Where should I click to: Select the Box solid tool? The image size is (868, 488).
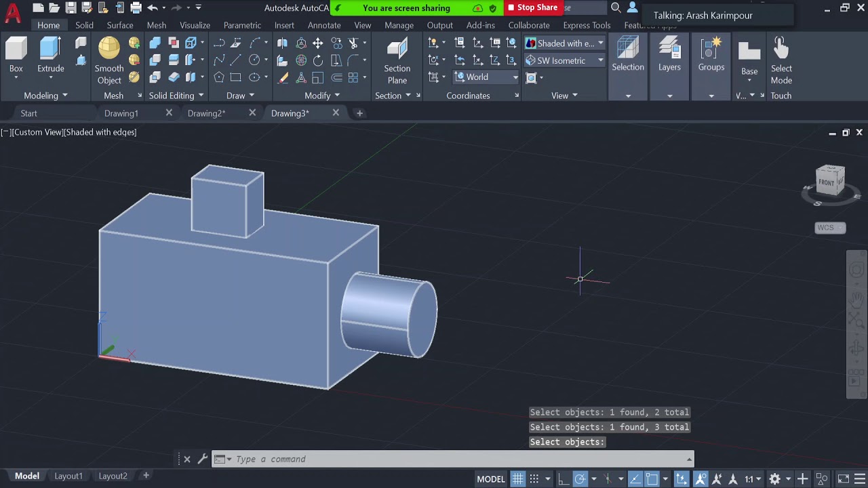[16, 56]
